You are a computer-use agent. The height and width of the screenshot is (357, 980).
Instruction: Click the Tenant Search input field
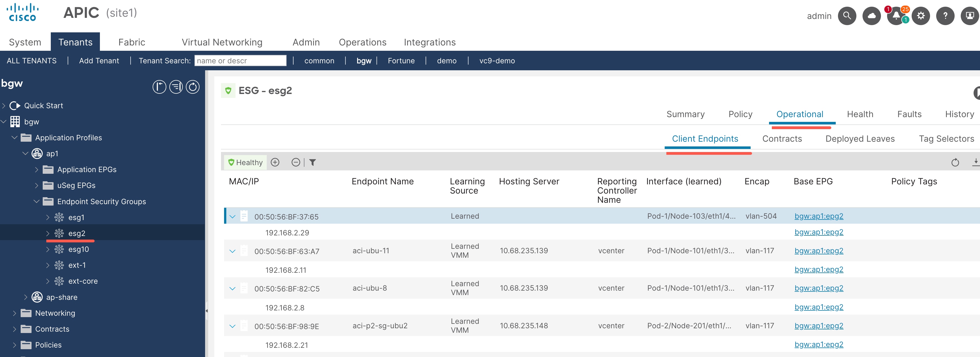tap(240, 61)
